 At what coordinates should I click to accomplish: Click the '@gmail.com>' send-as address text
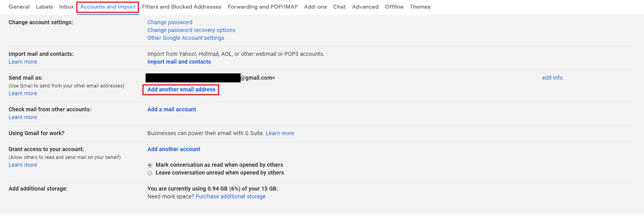(258, 78)
